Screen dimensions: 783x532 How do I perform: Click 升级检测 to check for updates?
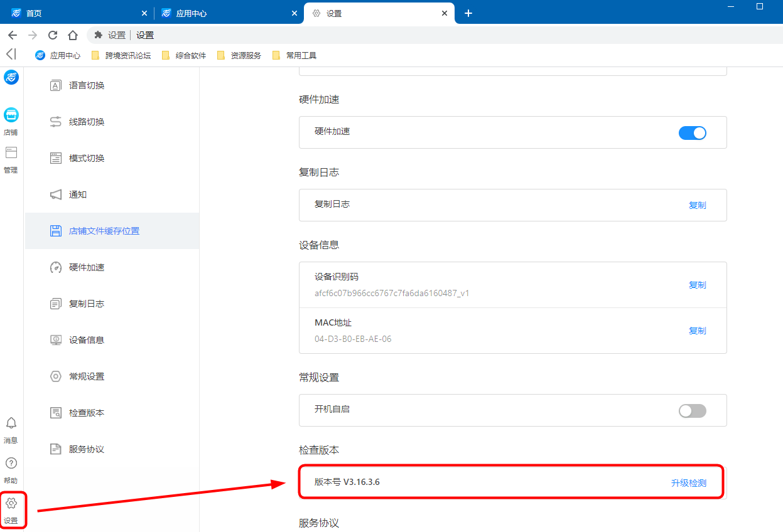click(688, 482)
